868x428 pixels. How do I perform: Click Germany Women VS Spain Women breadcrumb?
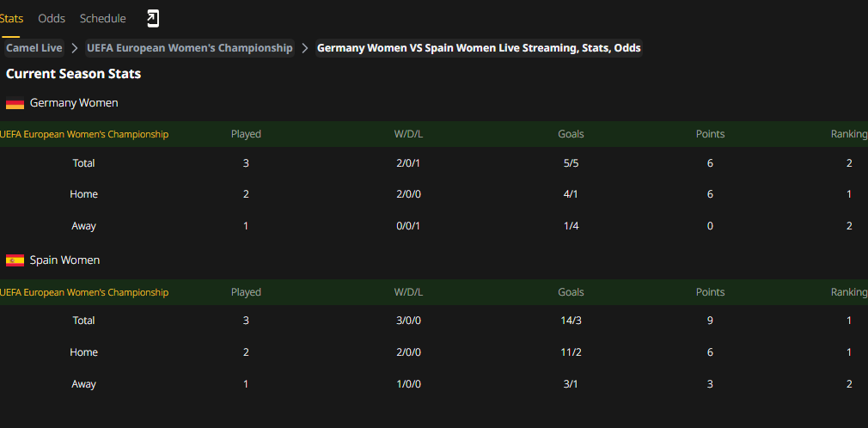point(479,48)
